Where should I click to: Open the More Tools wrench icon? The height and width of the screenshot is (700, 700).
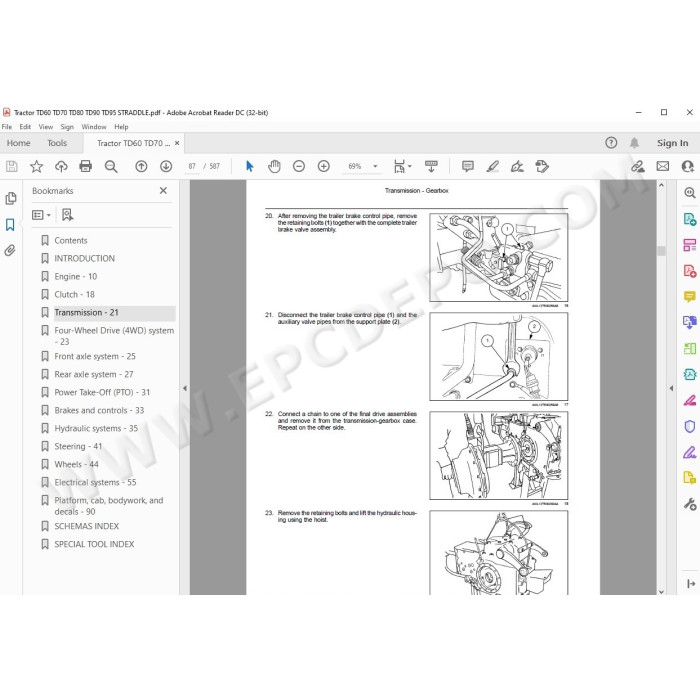690,504
